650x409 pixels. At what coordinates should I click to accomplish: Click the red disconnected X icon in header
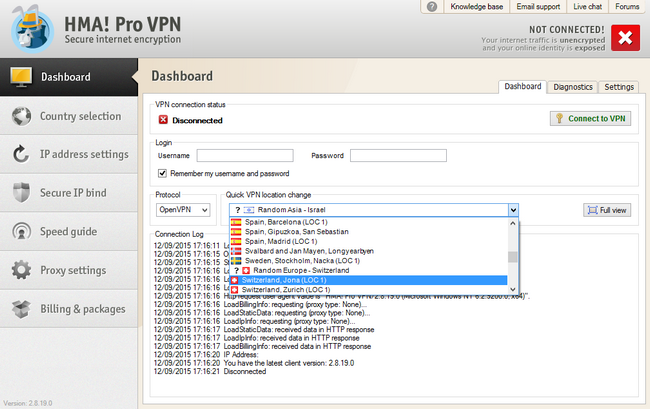tap(625, 38)
